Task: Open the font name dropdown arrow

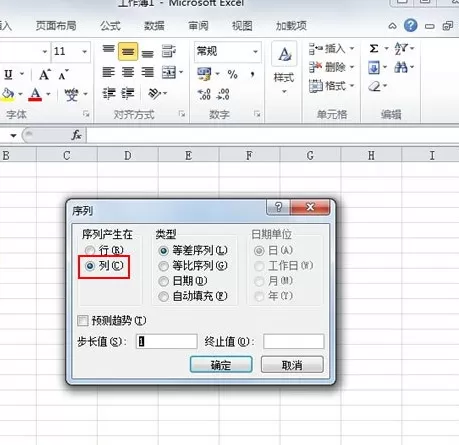Action: point(45,52)
